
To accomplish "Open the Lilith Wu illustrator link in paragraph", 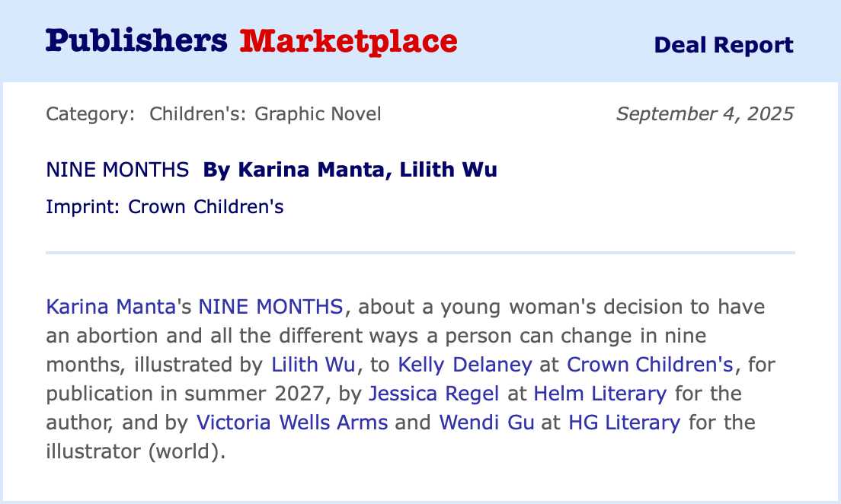I will click(x=313, y=365).
